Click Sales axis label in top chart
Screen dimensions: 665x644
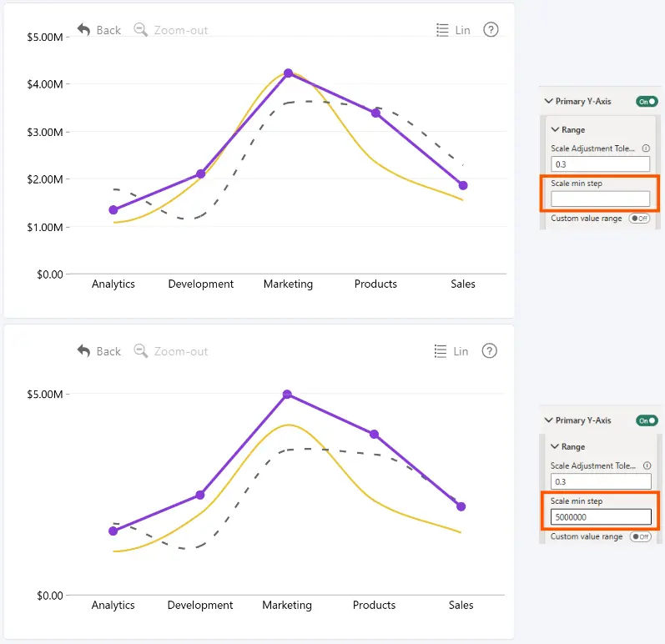(463, 284)
